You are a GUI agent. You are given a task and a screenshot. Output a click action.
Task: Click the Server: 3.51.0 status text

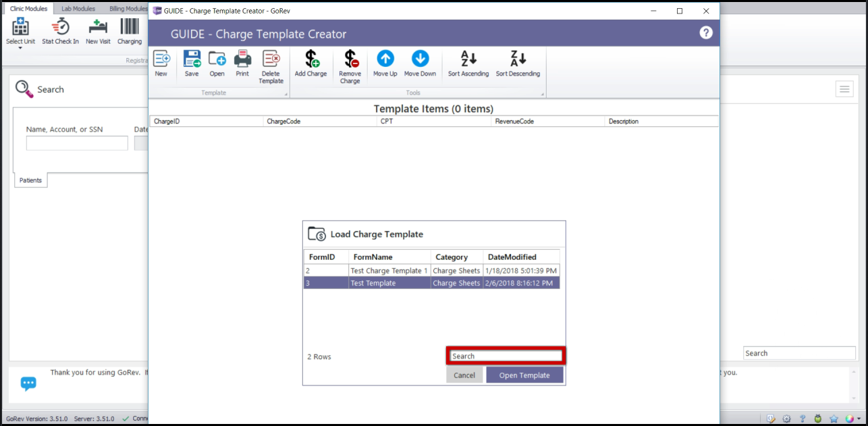pos(94,419)
